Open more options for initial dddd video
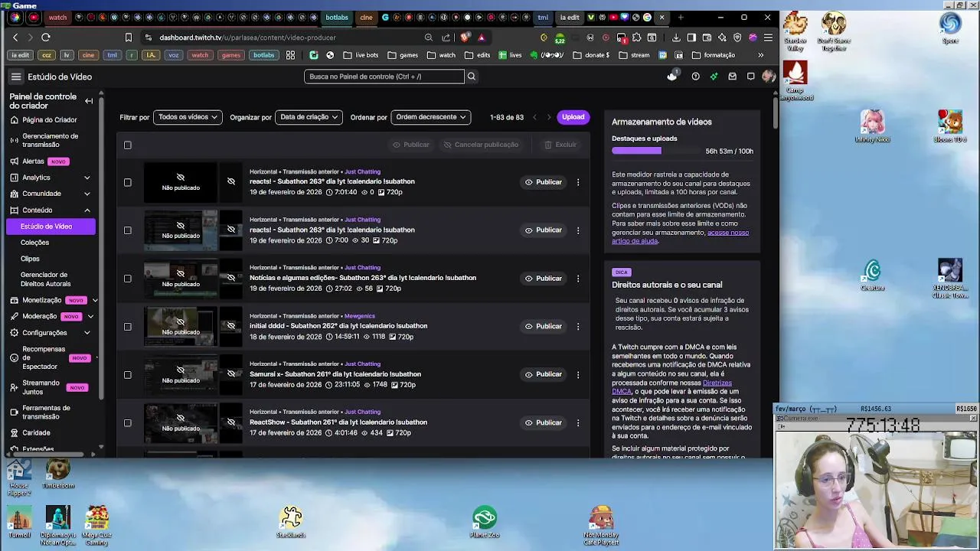 pyautogui.click(x=578, y=326)
